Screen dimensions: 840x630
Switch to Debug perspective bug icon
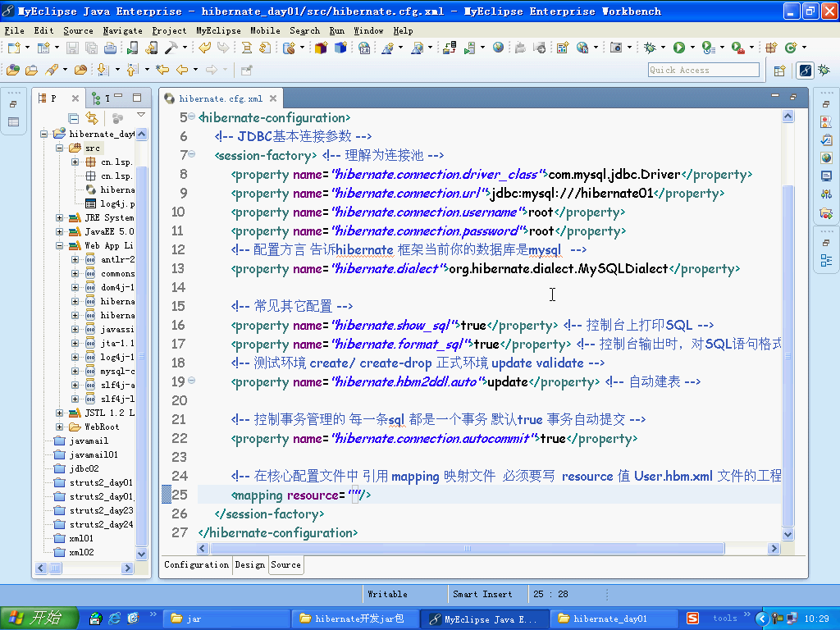(824, 71)
